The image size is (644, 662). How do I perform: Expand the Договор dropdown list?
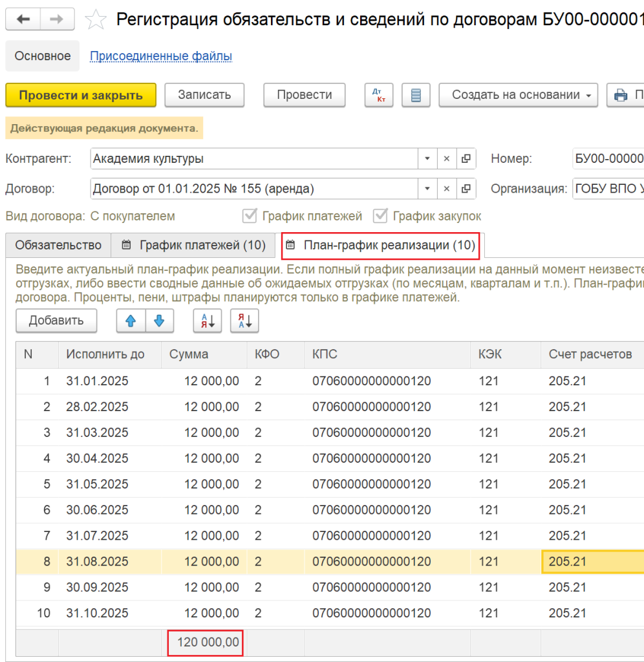tap(427, 189)
